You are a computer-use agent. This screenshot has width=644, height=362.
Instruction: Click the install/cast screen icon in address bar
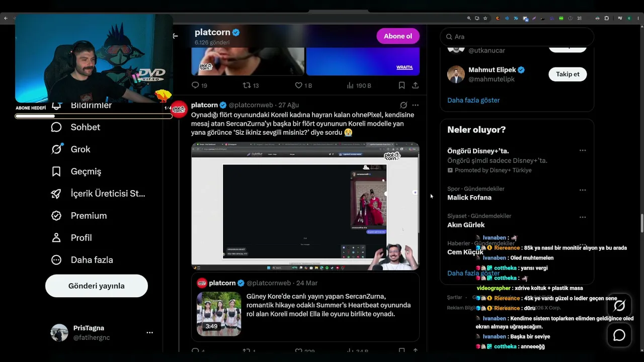[477, 18]
